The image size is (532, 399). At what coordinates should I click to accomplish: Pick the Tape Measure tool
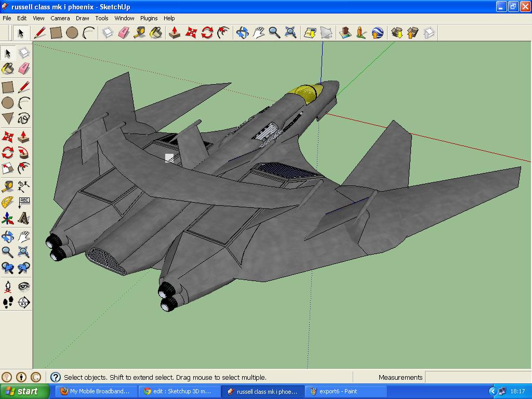(139, 33)
